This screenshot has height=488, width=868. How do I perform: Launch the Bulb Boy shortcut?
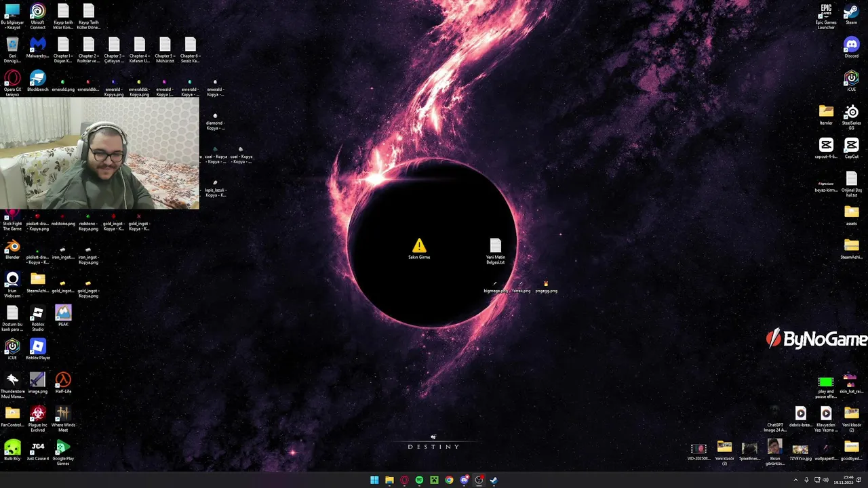pos(12,450)
